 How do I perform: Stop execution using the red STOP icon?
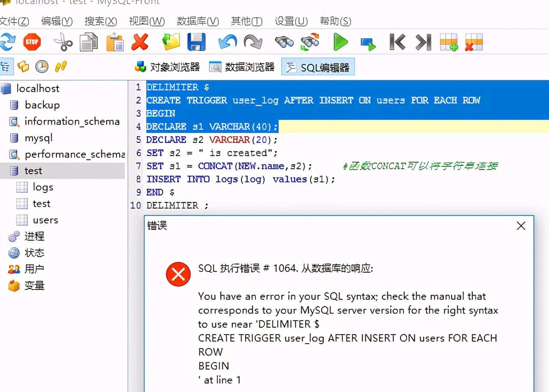tap(32, 42)
